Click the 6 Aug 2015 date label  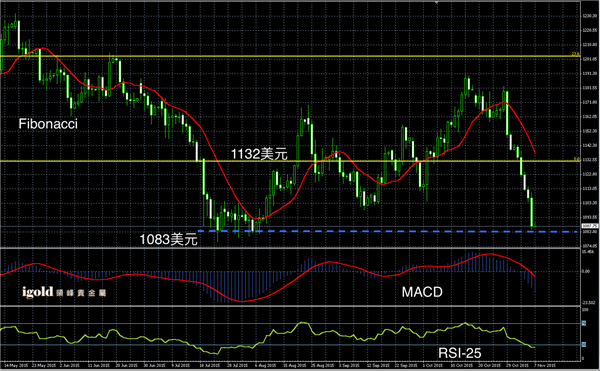coord(265,366)
